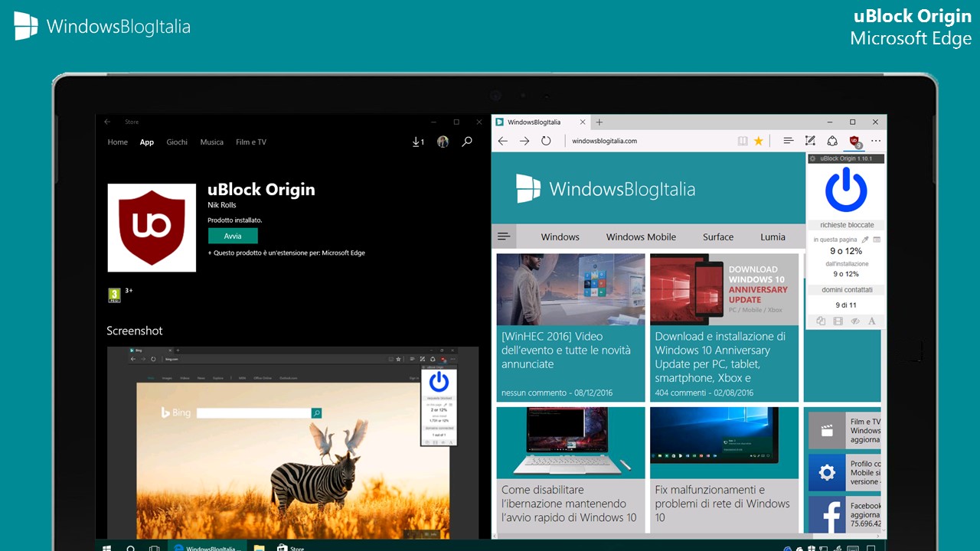Open Windows Start button on taskbar
The width and height of the screenshot is (980, 551).
(107, 548)
